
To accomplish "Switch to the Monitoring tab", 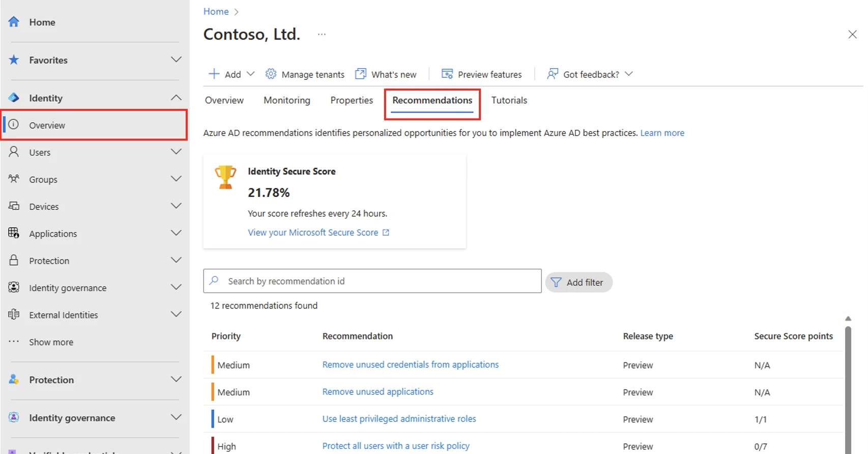I will point(287,100).
